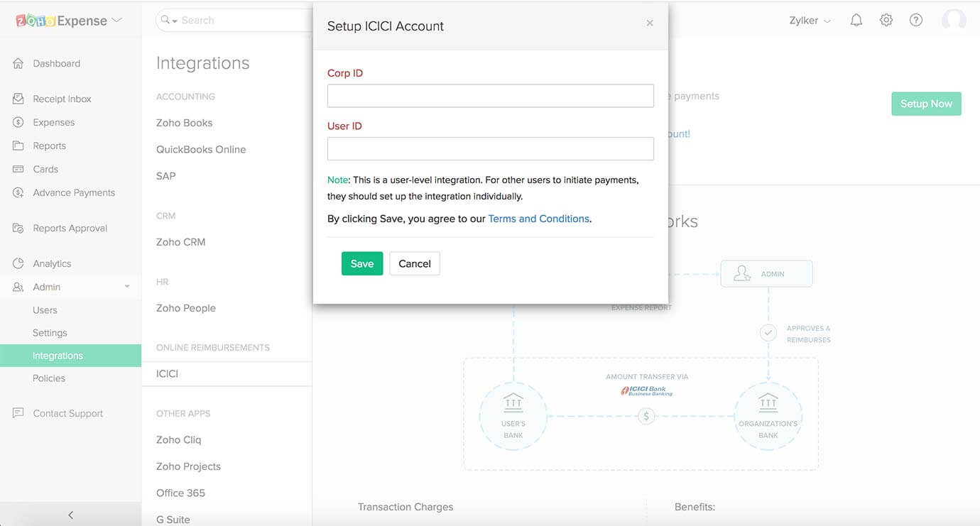This screenshot has height=526, width=980.
Task: Close the Setup ICICI Account dialog
Action: pos(650,23)
